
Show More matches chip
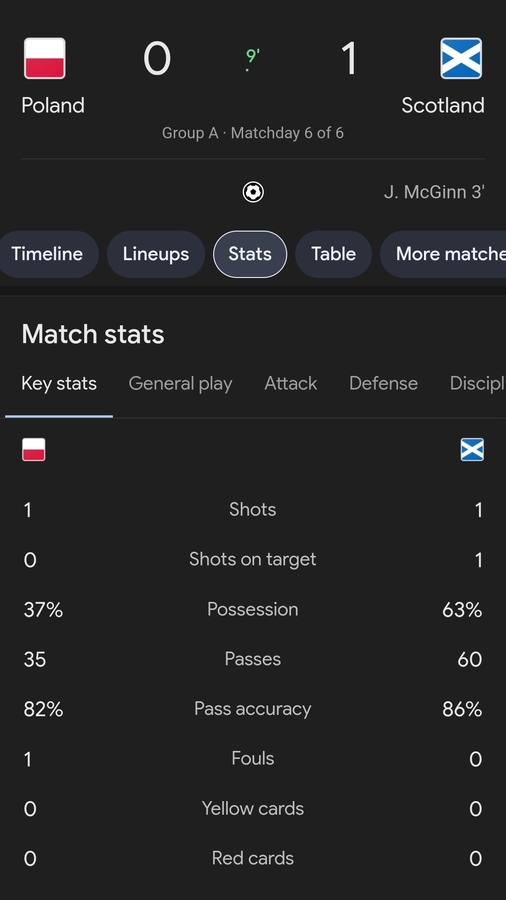tap(443, 254)
